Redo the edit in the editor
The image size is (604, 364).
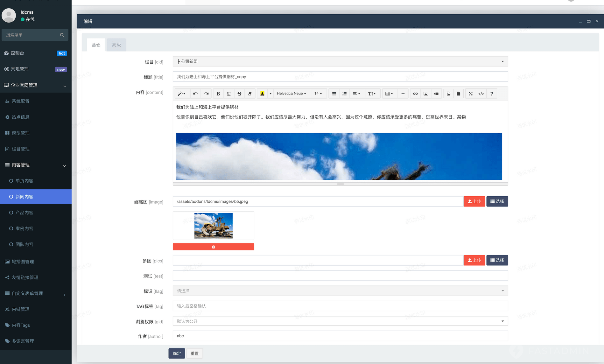(x=206, y=94)
